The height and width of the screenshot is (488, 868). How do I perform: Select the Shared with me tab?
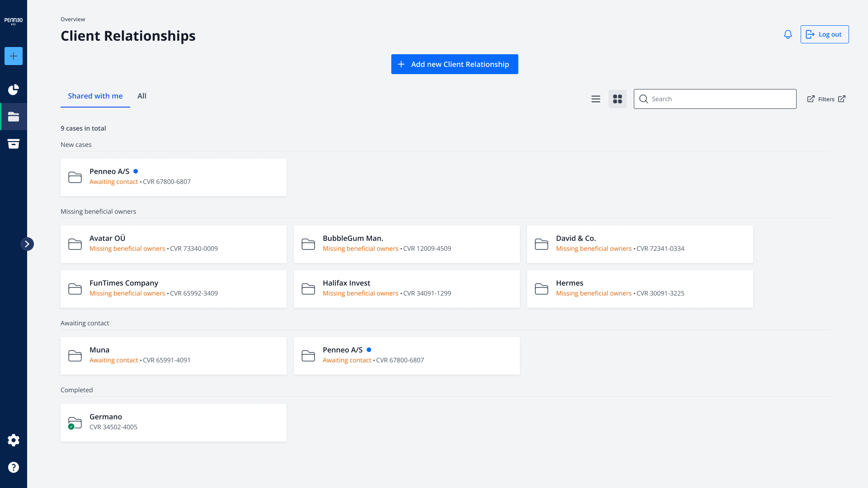pos(95,96)
